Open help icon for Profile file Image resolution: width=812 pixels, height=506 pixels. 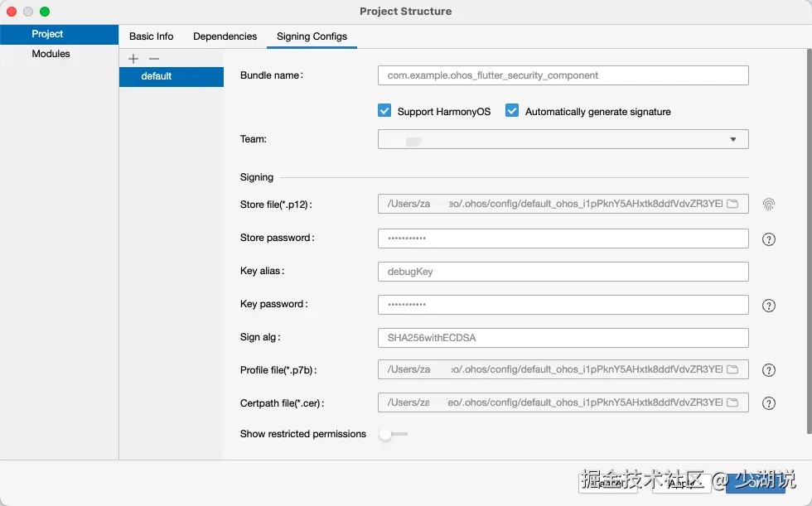pyautogui.click(x=769, y=370)
